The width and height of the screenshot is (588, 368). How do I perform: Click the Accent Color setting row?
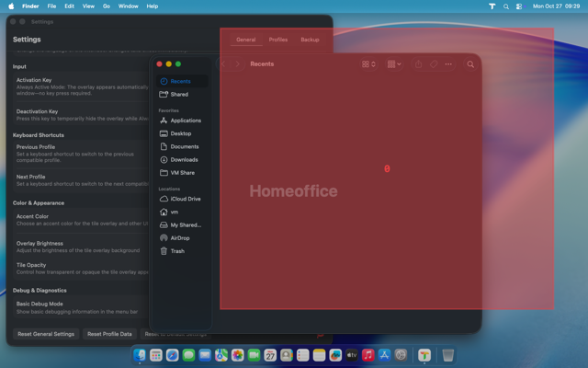coord(82,220)
